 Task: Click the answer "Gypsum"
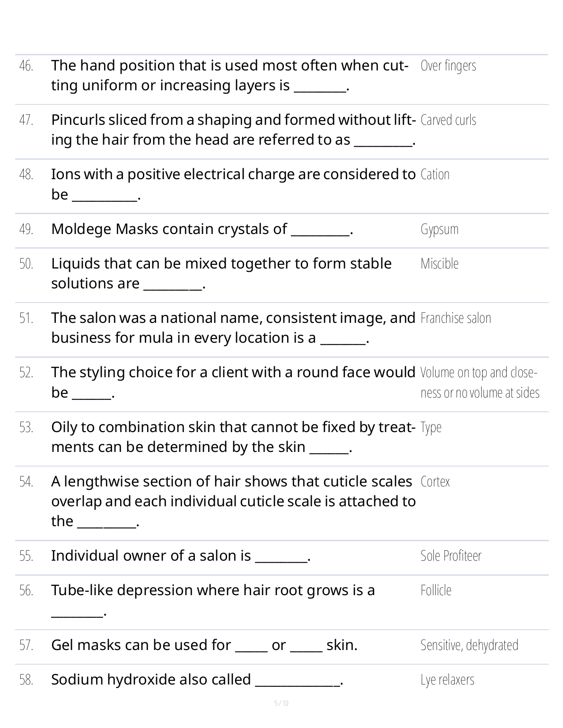tap(440, 229)
